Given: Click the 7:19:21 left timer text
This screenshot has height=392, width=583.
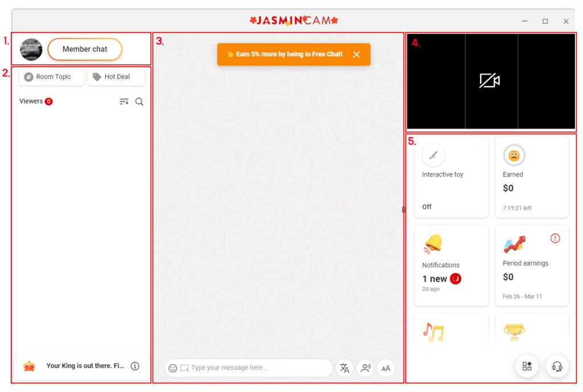Looking at the screenshot, I should tap(517, 208).
